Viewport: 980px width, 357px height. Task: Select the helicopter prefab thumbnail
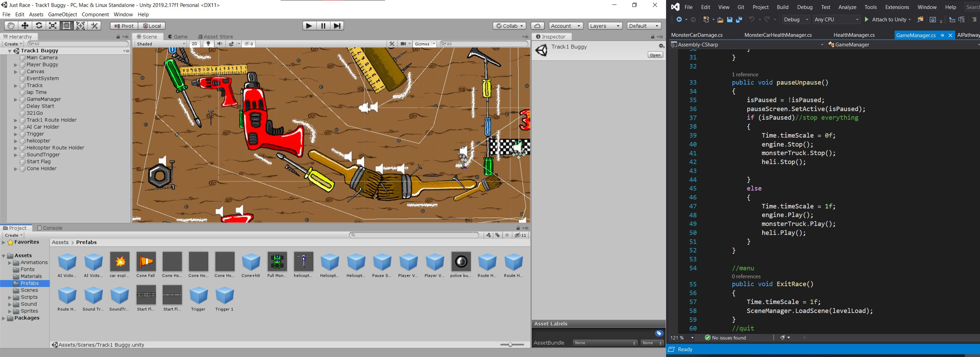coord(303,262)
